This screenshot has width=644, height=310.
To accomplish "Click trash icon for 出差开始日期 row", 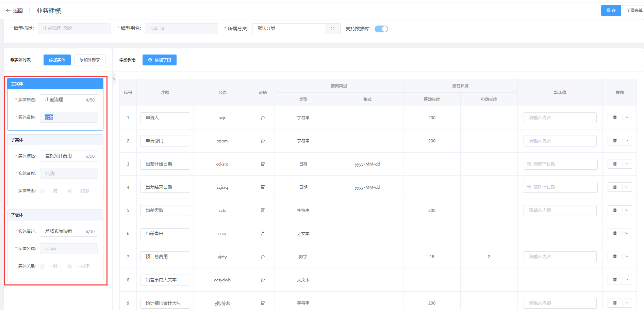I will click(x=615, y=164).
